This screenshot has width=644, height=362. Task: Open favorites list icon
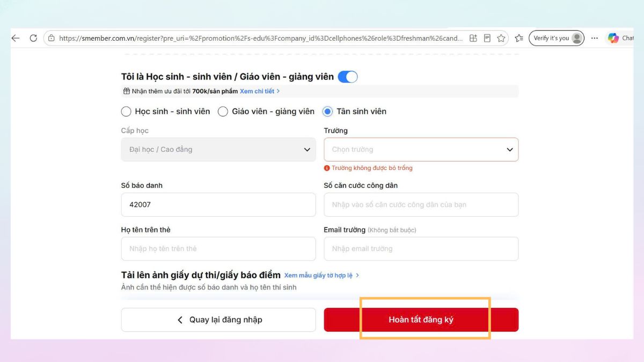519,38
